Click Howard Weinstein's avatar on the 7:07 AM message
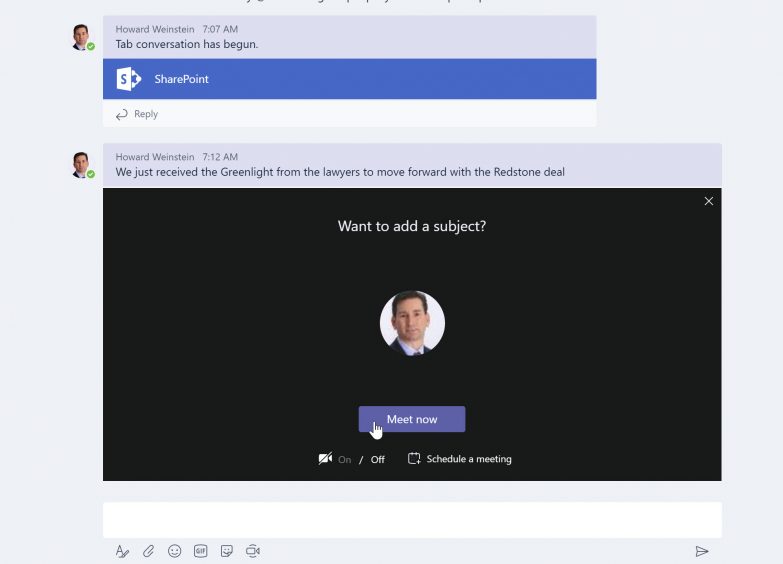The image size is (783, 564). pos(82,38)
